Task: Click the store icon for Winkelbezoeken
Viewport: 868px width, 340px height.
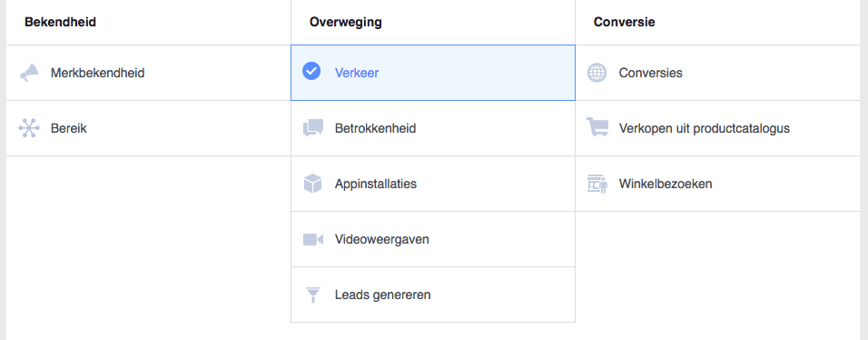Action: tap(597, 184)
